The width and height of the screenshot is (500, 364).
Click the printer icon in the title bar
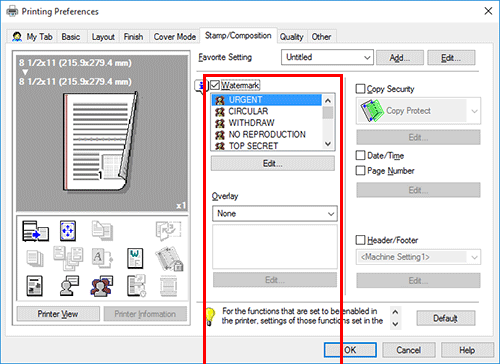pyautogui.click(x=12, y=12)
